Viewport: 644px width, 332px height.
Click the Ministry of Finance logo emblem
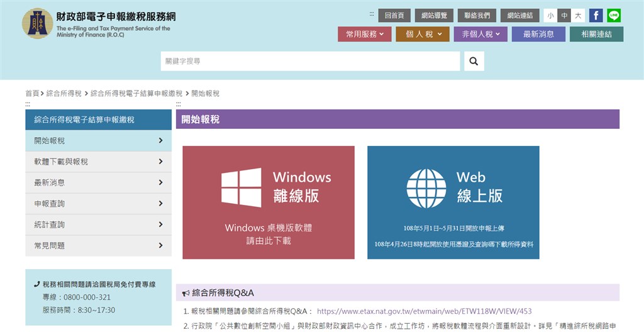point(37,23)
